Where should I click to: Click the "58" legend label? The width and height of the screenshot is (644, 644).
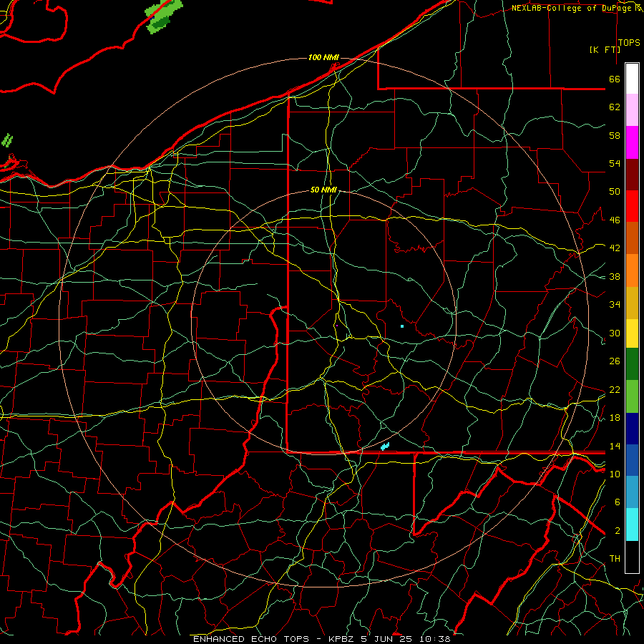615,135
